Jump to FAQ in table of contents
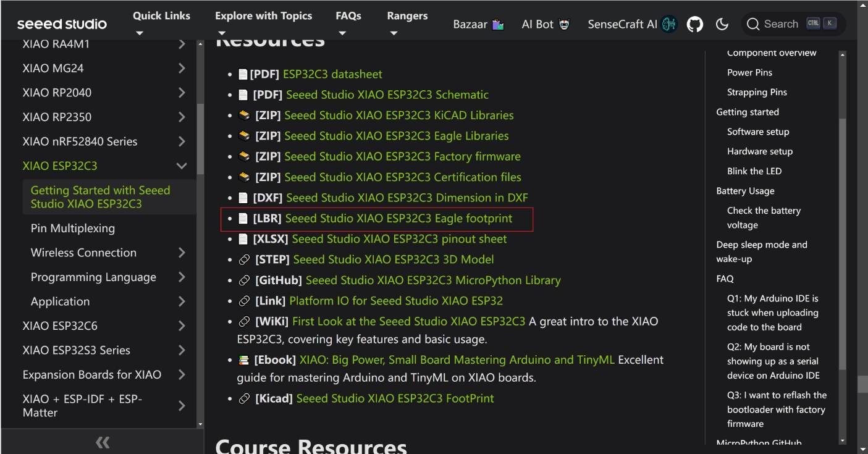868x454 pixels. 725,279
